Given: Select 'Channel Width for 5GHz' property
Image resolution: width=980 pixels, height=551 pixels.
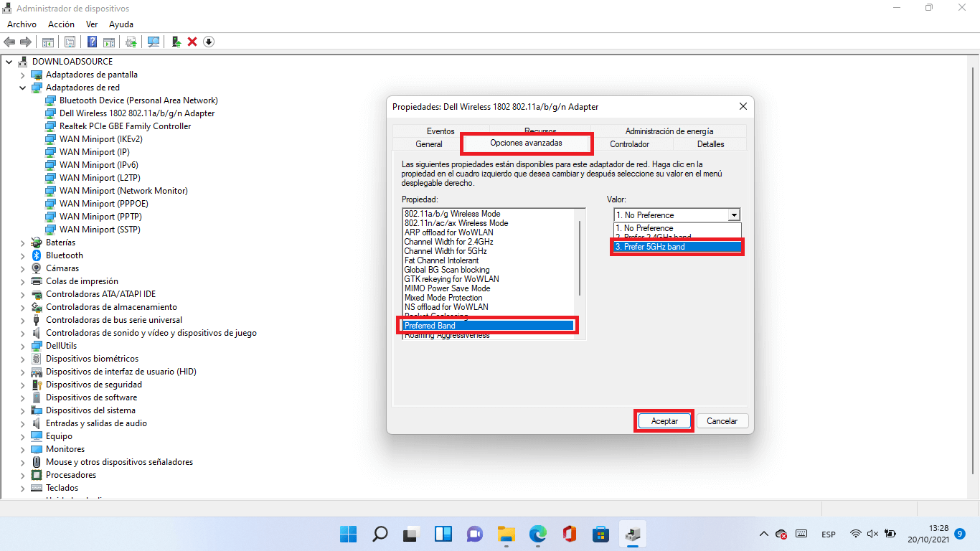Looking at the screenshot, I should (446, 251).
